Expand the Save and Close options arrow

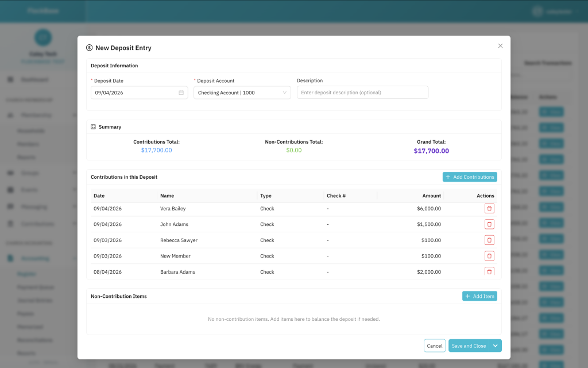[496, 346]
